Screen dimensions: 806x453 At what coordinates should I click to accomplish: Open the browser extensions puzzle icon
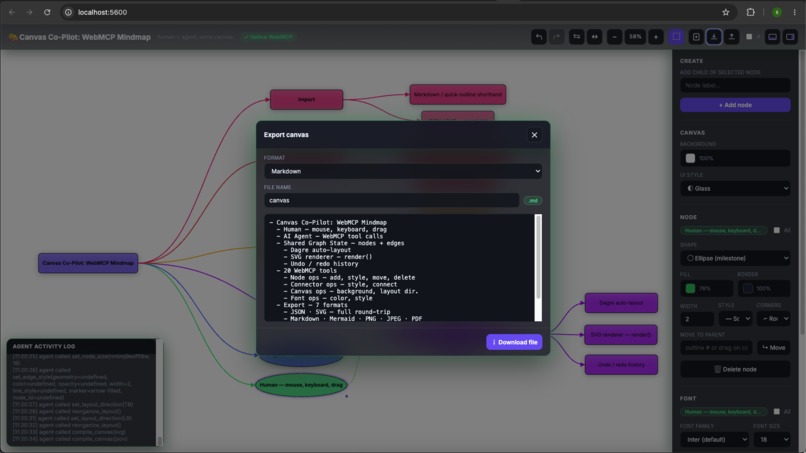click(750, 12)
